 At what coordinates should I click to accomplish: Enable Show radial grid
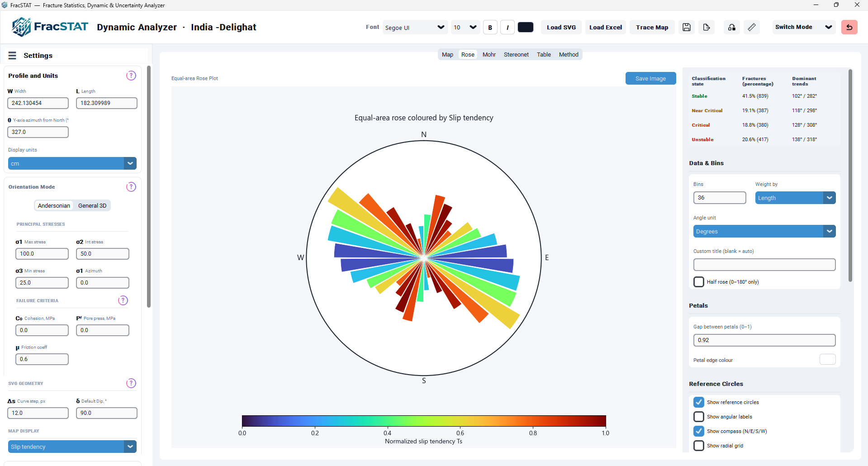(x=699, y=446)
